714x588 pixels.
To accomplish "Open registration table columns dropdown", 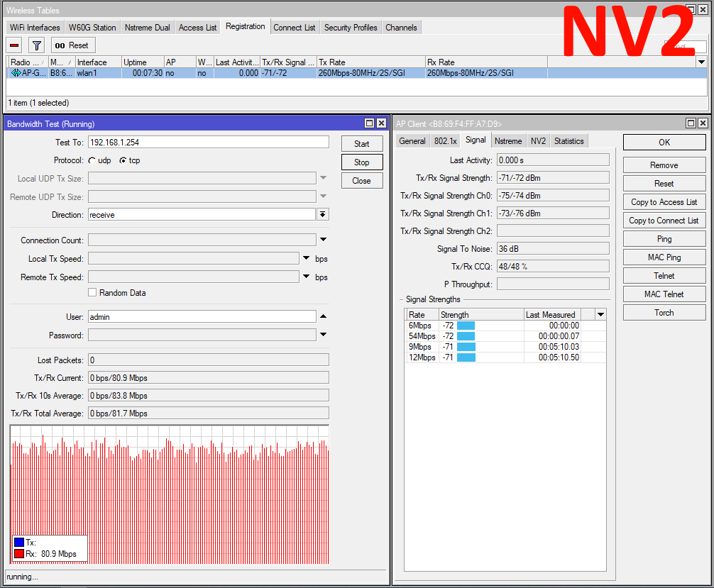I will 701,62.
